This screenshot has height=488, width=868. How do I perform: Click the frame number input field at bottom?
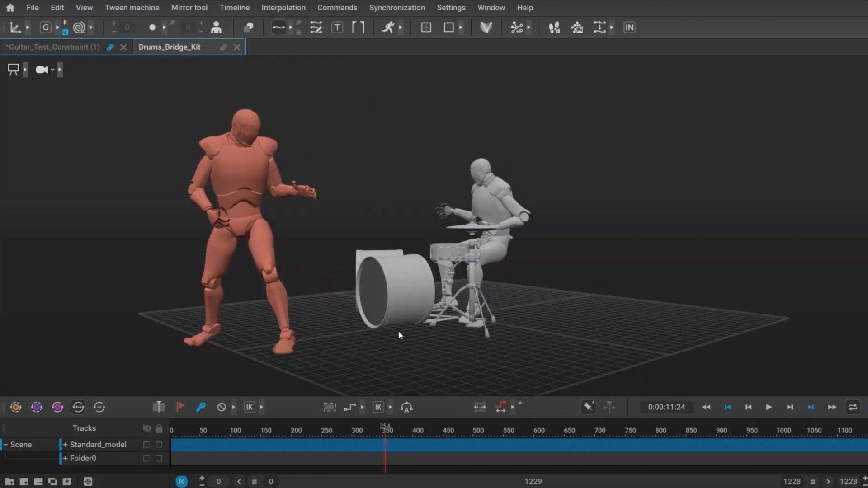click(x=218, y=481)
